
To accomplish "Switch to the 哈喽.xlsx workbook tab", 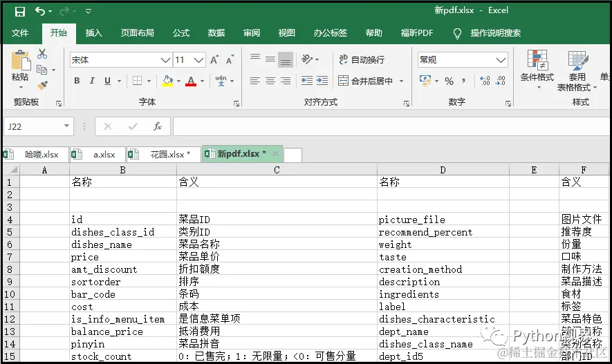I will (x=36, y=155).
